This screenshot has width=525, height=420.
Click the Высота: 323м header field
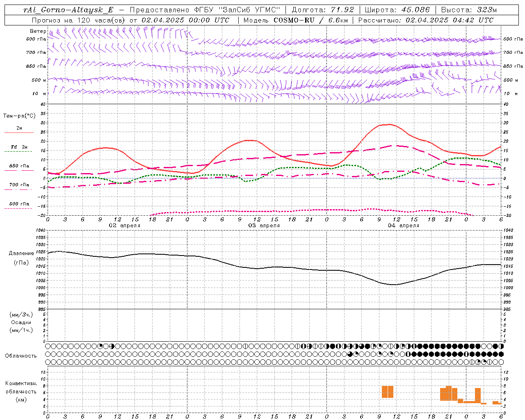pyautogui.click(x=469, y=10)
